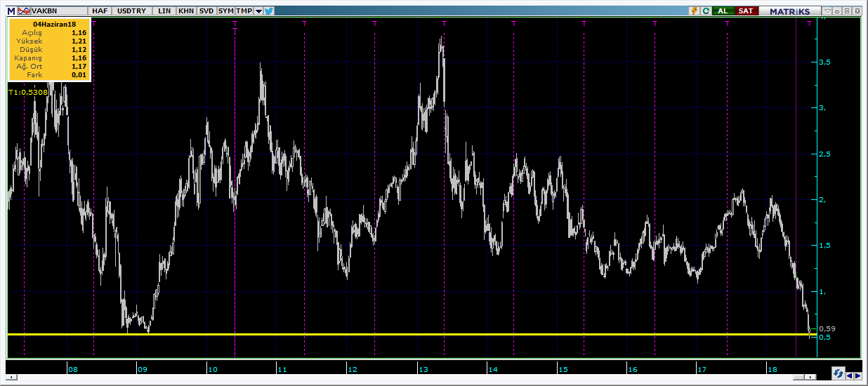Click the Twitter bird icon

tap(268, 11)
